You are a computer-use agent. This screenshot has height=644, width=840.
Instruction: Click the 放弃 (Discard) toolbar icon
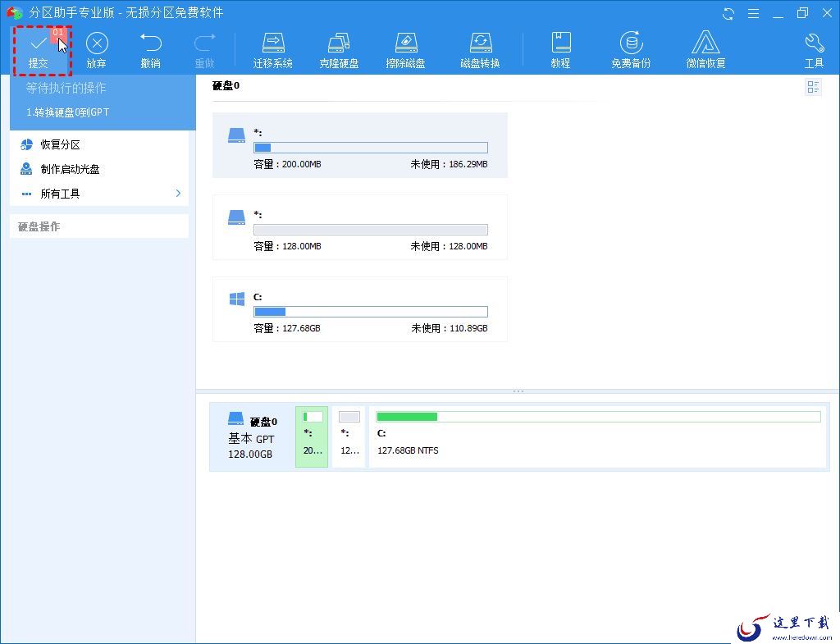coord(97,51)
